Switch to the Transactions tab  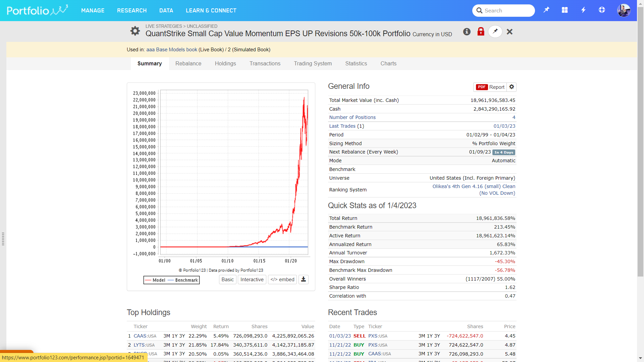point(265,63)
